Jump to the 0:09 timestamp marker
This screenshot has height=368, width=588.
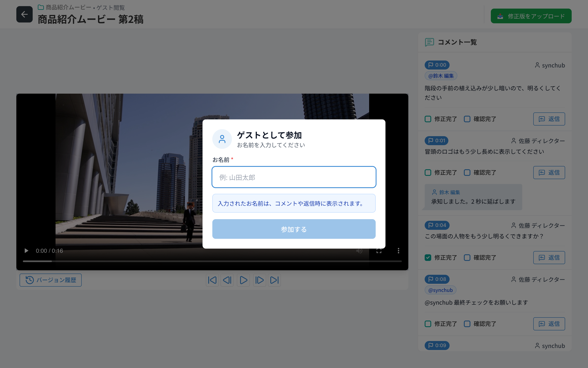[437, 345]
